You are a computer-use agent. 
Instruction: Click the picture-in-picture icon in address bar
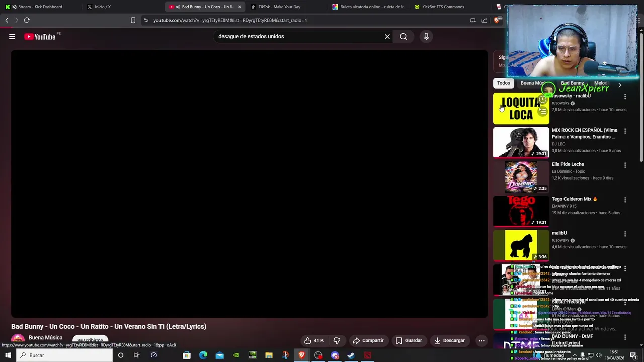point(473,20)
